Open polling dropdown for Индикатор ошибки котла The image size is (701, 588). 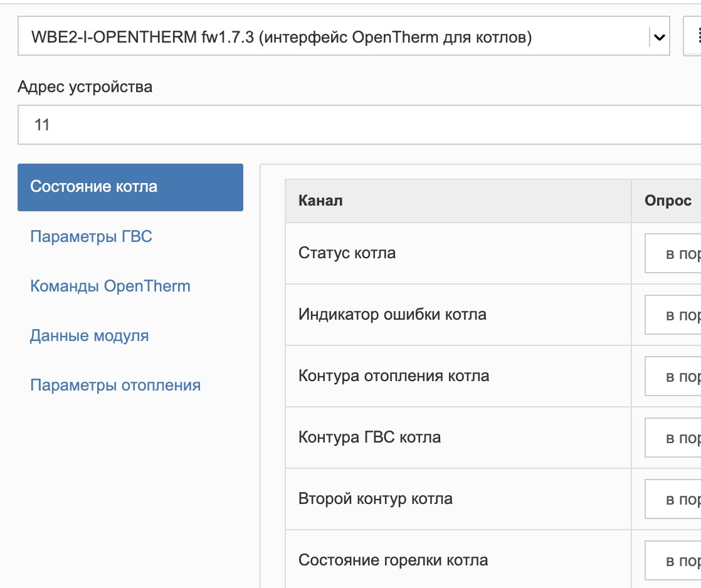[673, 315]
